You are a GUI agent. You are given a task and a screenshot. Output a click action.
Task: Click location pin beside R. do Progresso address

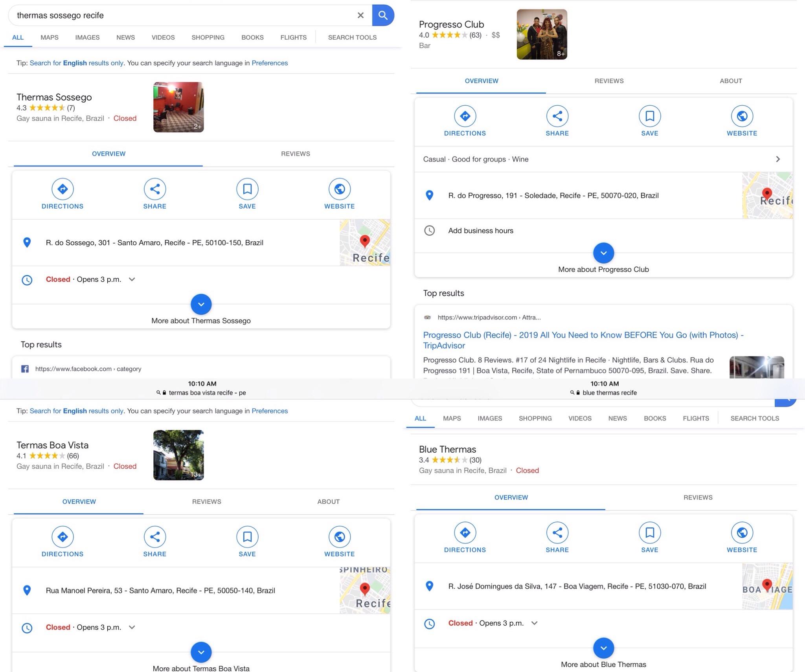click(x=430, y=195)
